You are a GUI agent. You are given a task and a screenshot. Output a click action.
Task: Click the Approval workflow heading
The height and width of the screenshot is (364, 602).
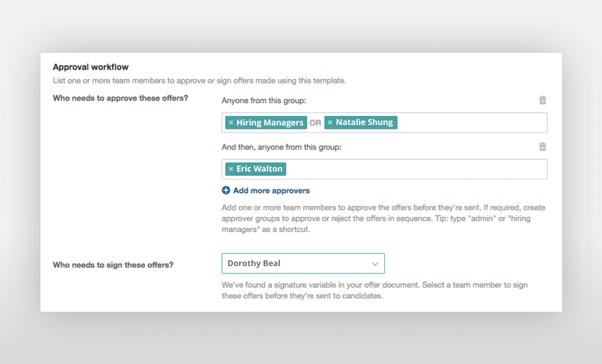(91, 67)
